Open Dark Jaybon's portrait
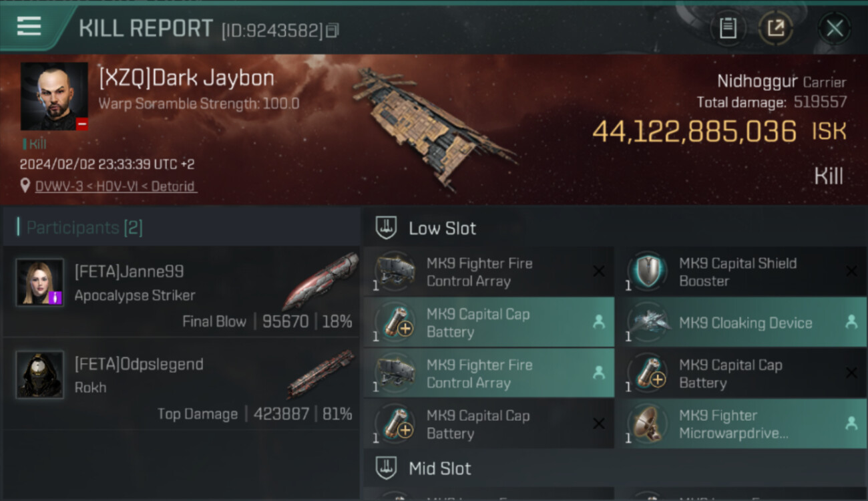 pyautogui.click(x=54, y=96)
